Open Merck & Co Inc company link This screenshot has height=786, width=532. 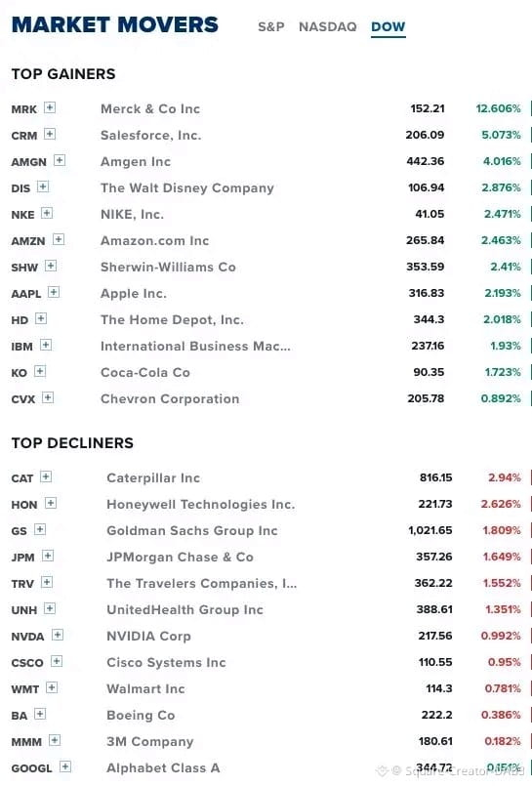150,108
